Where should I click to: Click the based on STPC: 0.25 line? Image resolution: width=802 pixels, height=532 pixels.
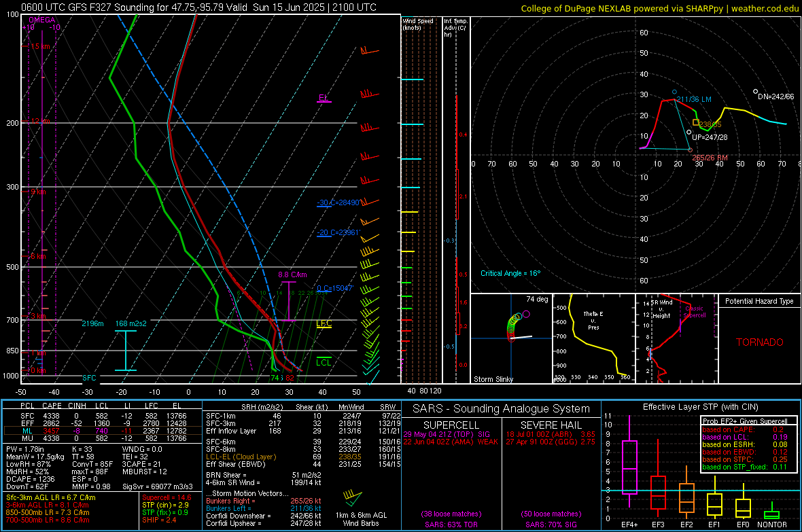[x=745, y=459]
